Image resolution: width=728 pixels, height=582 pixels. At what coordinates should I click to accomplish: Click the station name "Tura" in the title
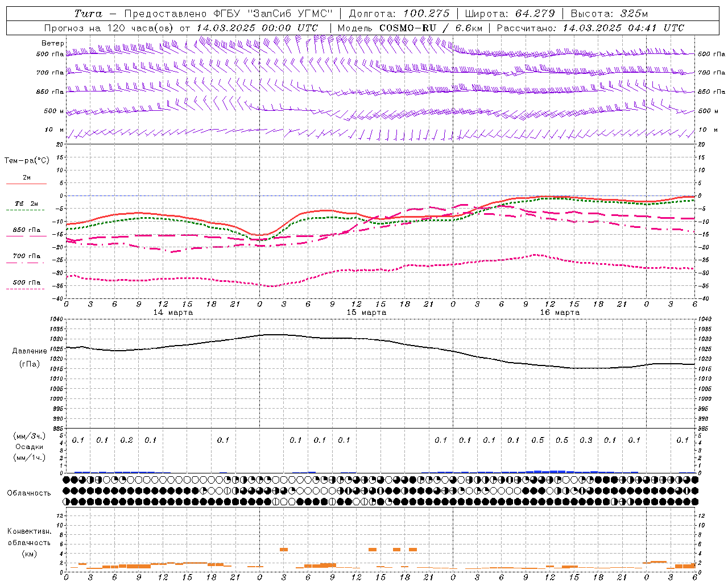(x=88, y=14)
